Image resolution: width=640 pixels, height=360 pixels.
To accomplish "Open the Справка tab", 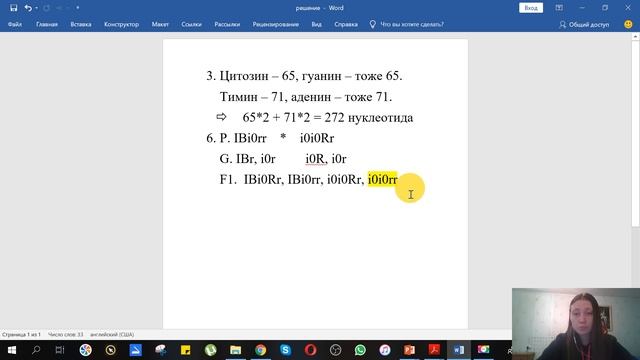I will (x=346, y=24).
